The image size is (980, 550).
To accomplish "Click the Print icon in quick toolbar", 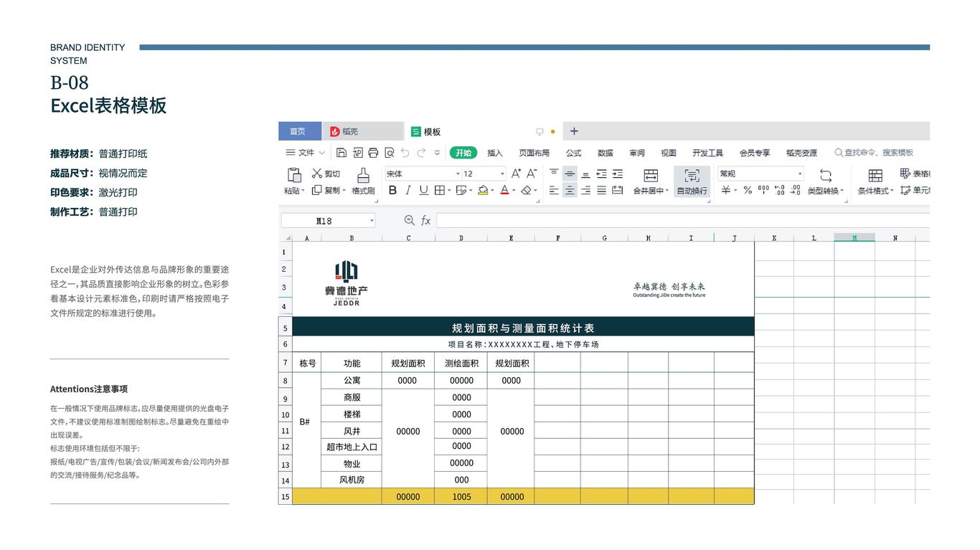I will (373, 153).
